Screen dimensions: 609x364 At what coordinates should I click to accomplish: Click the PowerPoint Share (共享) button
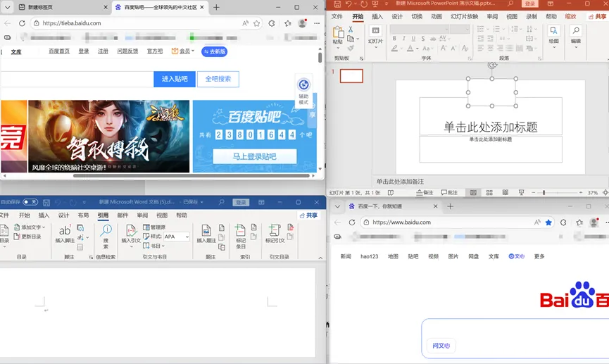(597, 16)
